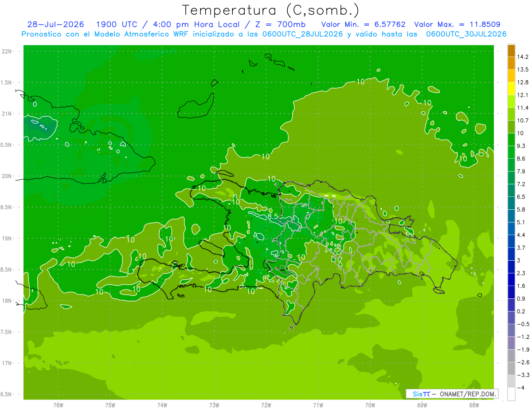The width and height of the screenshot is (532, 411).
Task: Click the "20N" latitude label
Action: (7, 176)
